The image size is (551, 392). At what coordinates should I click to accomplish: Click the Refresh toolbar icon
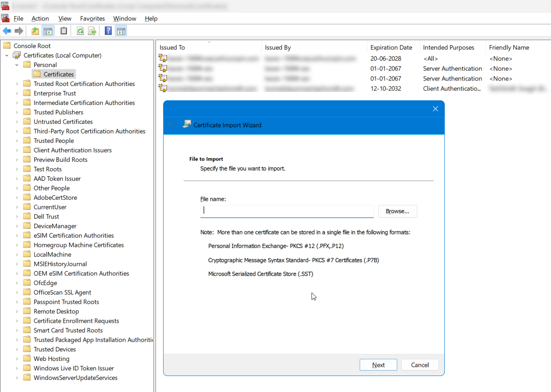point(80,31)
